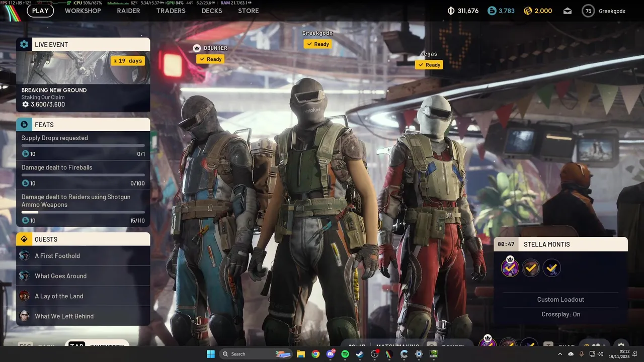Screen dimensions: 644x362
Task: Open the What We Left Behind quest
Action: [83, 316]
